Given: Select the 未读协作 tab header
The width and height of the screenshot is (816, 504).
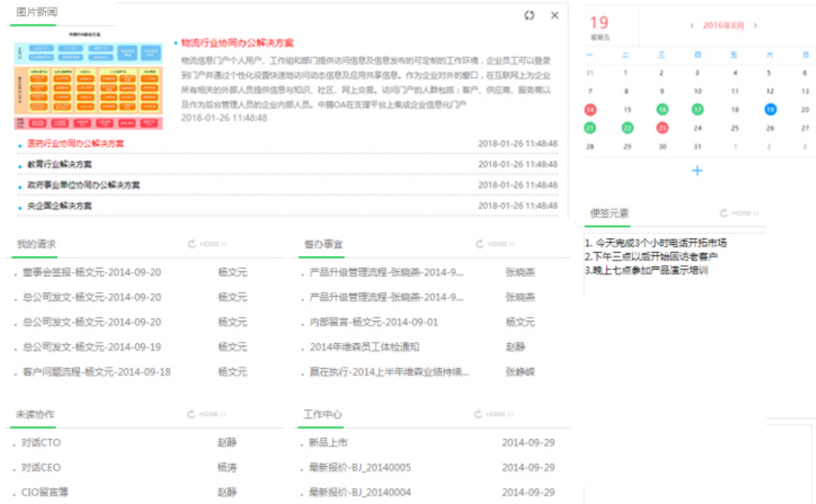Looking at the screenshot, I should click(x=35, y=414).
